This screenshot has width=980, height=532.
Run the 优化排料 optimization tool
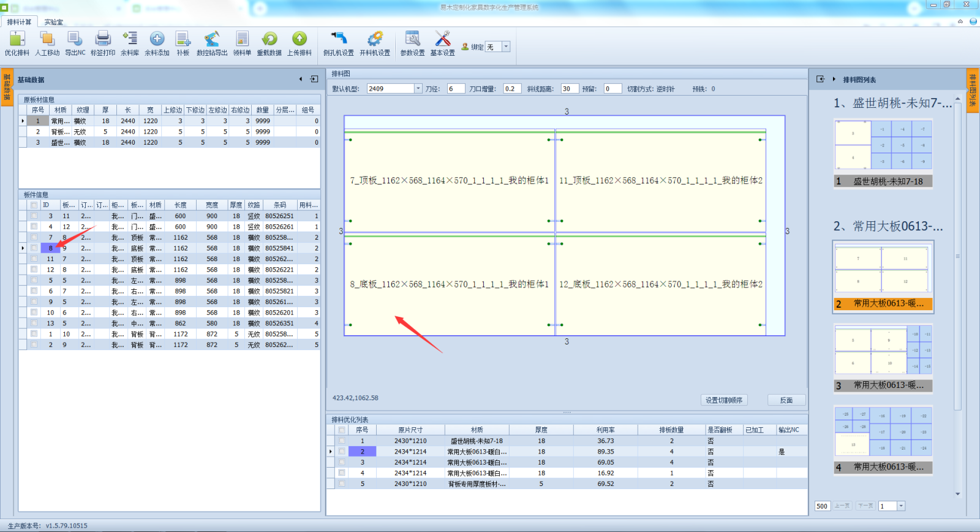click(17, 44)
